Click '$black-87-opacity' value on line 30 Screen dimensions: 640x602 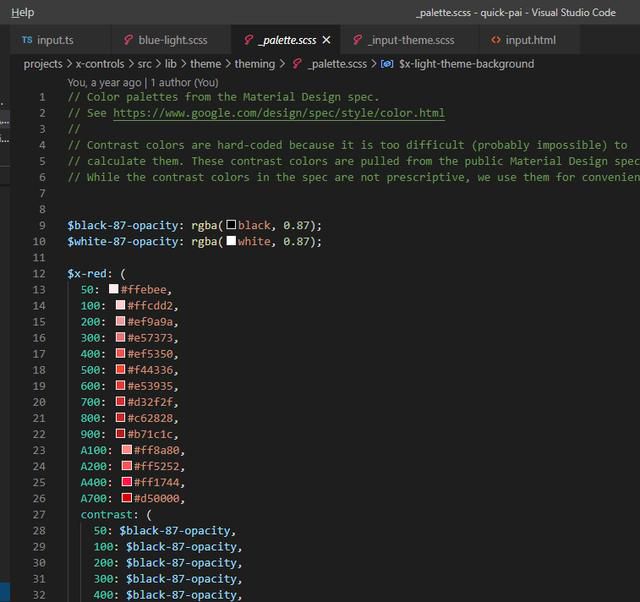(181, 563)
